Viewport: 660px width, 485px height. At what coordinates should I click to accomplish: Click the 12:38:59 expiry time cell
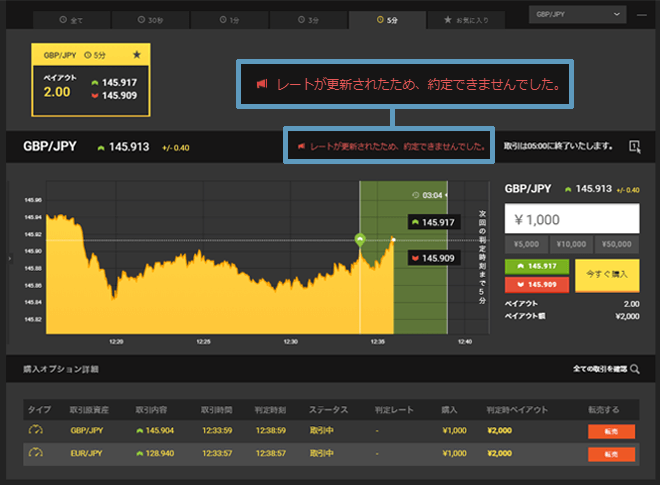pos(271,431)
